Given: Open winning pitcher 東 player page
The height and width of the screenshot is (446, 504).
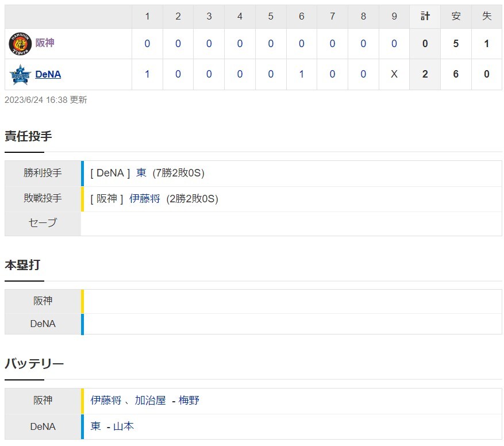Looking at the screenshot, I should [x=141, y=173].
